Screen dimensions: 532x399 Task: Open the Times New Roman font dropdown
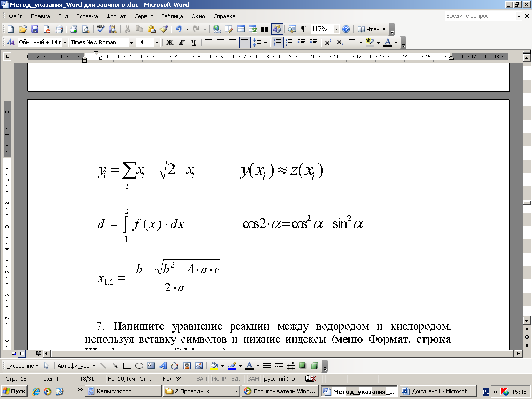coord(131,43)
